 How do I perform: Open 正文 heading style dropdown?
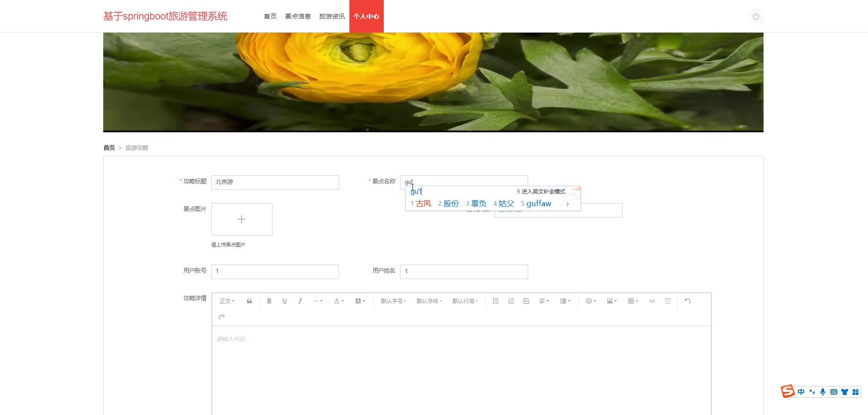pyautogui.click(x=227, y=301)
